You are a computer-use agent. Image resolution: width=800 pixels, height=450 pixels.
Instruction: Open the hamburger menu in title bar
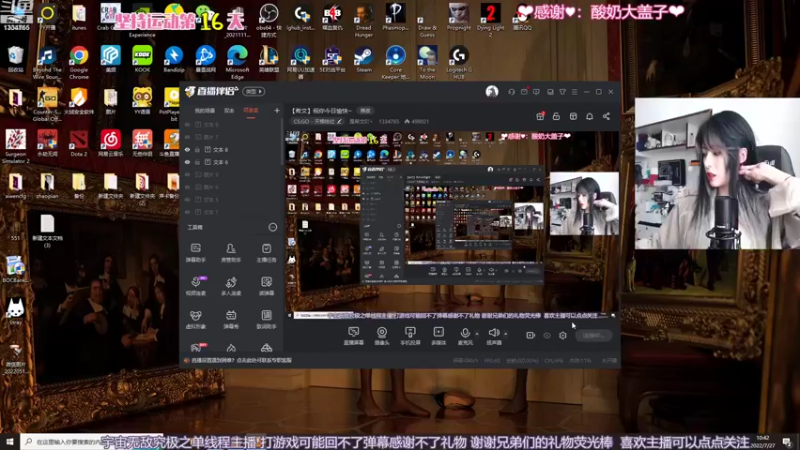[574, 92]
